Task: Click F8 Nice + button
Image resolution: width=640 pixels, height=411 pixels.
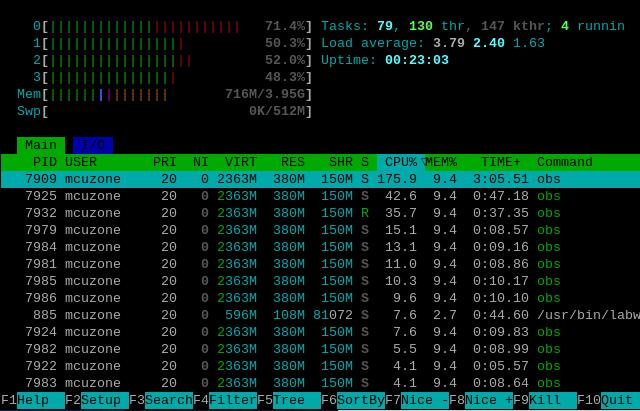Action: 481,400
